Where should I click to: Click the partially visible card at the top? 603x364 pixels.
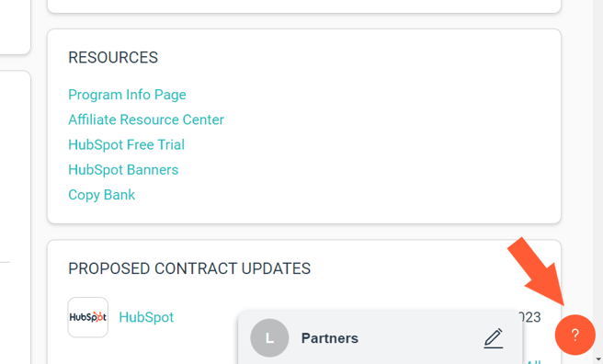coord(304,6)
